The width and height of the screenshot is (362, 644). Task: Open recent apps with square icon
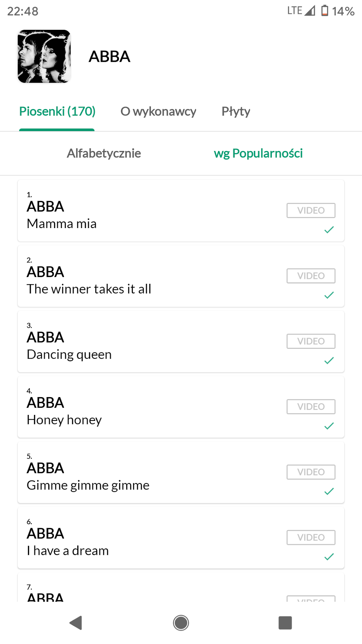click(x=285, y=623)
